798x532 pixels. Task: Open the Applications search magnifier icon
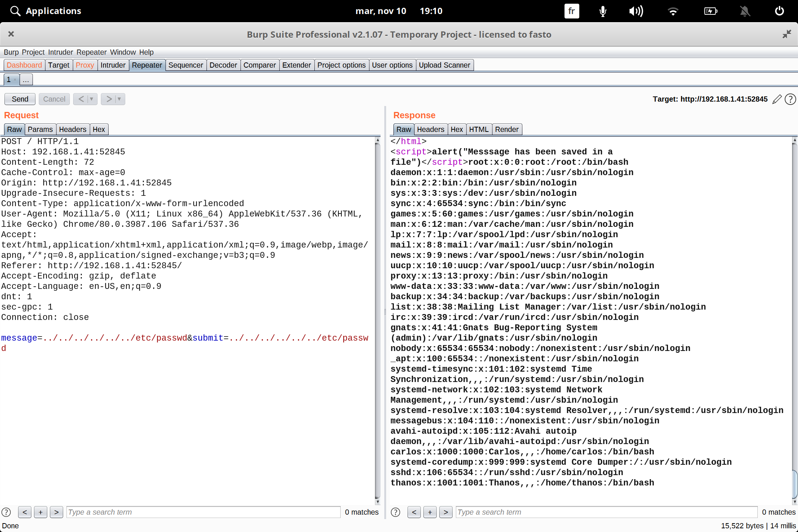[15, 11]
